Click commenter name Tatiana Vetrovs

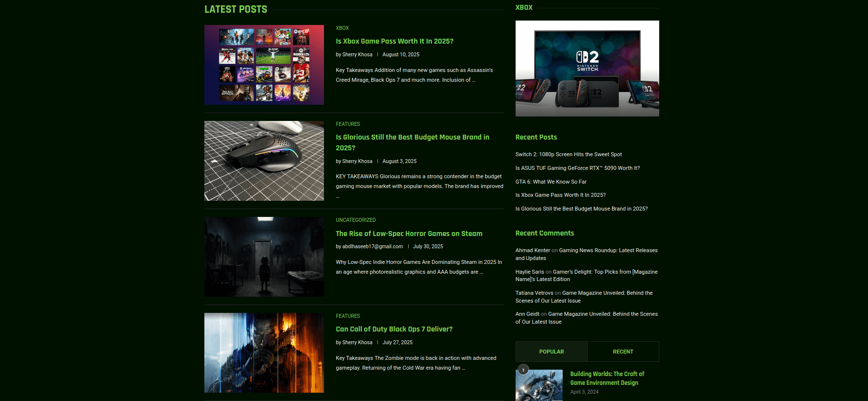[534, 293]
